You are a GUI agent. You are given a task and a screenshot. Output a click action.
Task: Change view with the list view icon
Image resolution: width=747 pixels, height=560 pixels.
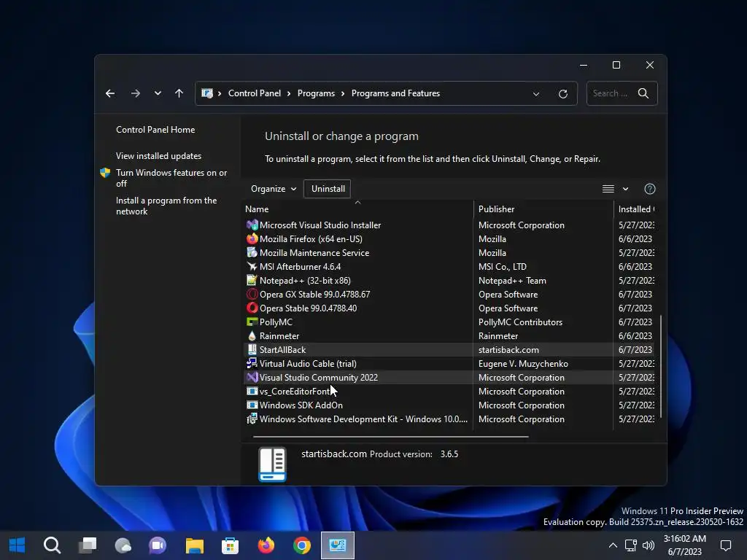click(608, 189)
